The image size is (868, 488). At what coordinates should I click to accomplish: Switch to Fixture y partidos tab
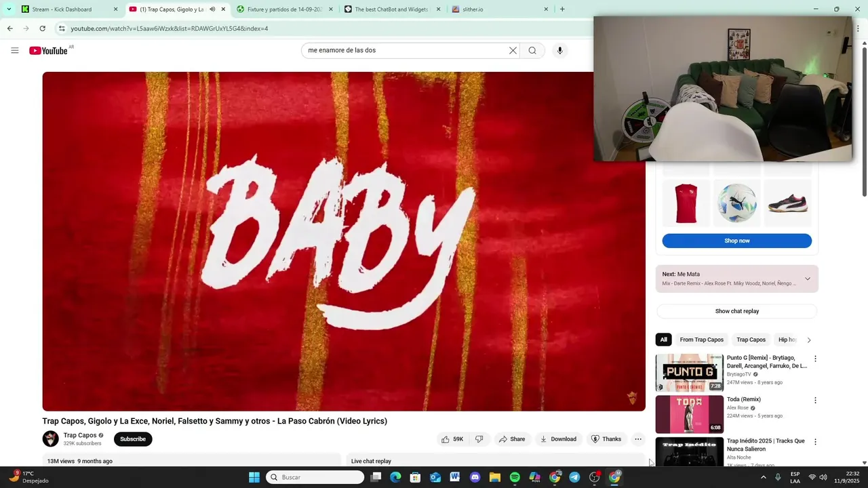(x=285, y=9)
